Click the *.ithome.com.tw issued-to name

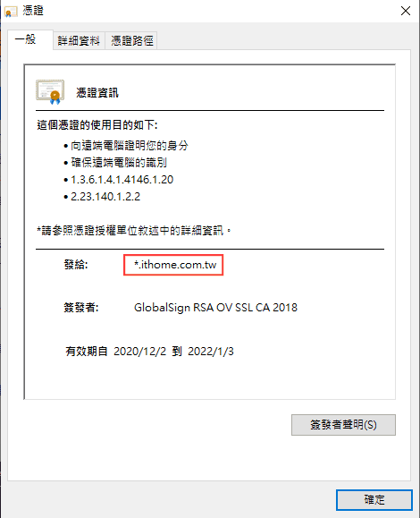[x=175, y=265]
